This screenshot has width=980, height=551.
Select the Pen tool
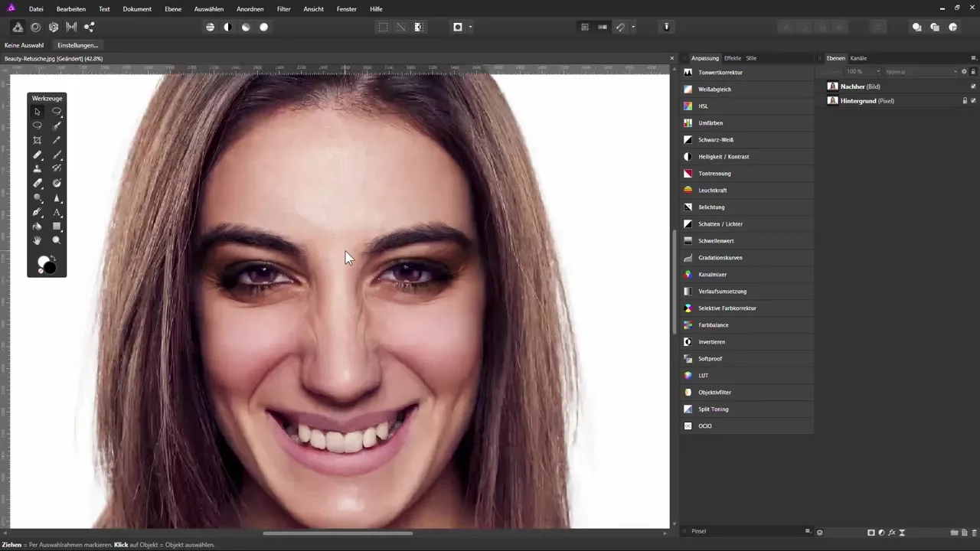(37, 212)
